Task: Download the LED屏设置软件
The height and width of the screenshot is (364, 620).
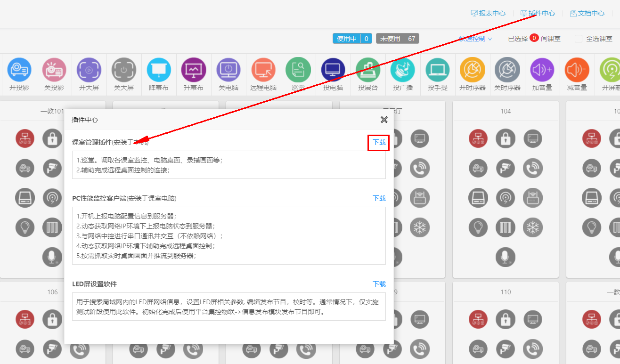Action: click(x=379, y=284)
